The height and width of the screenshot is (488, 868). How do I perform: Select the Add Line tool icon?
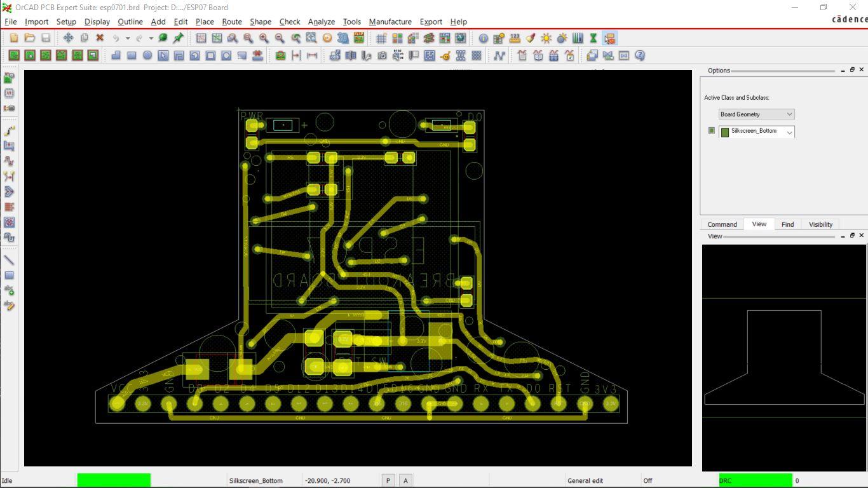tap(9, 260)
